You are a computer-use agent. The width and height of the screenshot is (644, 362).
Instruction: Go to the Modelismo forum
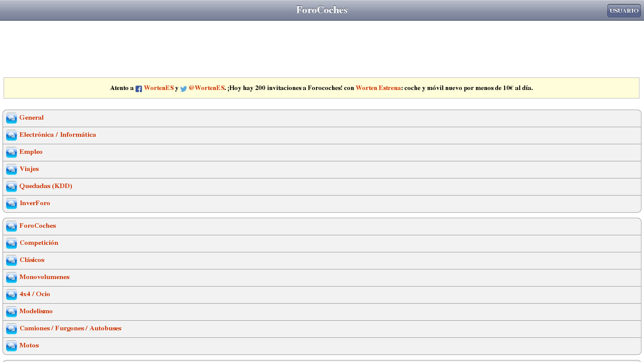coord(36,311)
